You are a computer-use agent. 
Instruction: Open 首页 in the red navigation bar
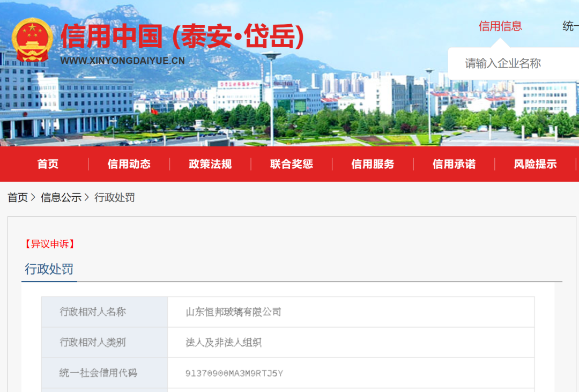point(48,164)
